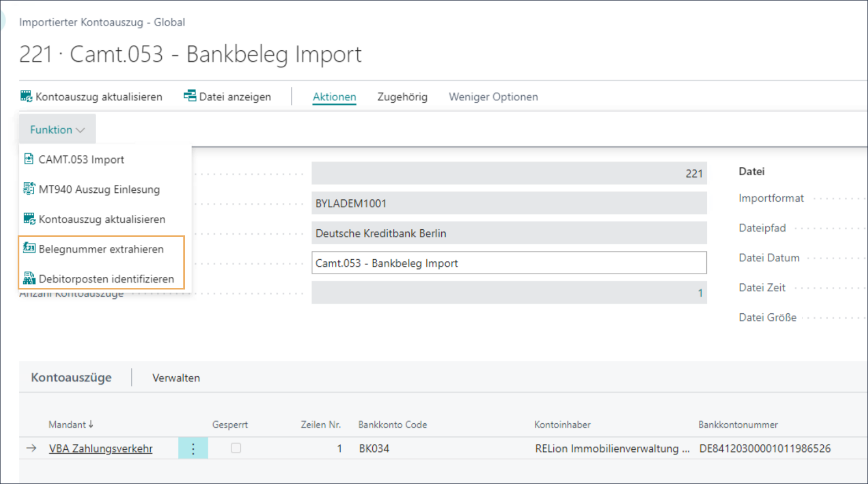The image size is (868, 484).
Task: Click the DE84120300001011986526 cell
Action: coord(765,449)
